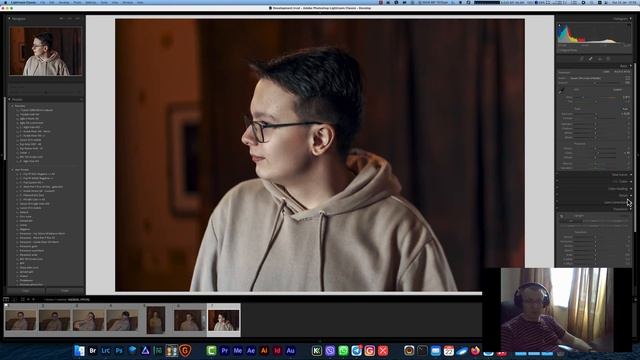Open Finder in the Dock
640x360 pixels.
click(80, 350)
